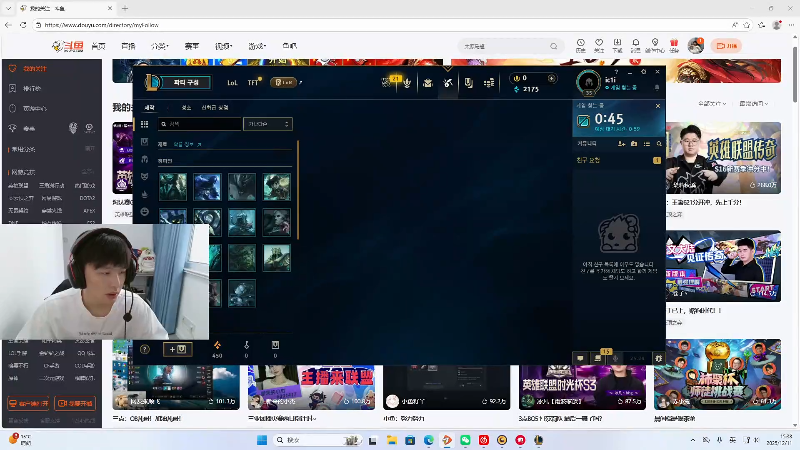This screenshot has width=800, height=450.
Task: Click the helmet icon in the client sidebar
Action: click(145, 159)
